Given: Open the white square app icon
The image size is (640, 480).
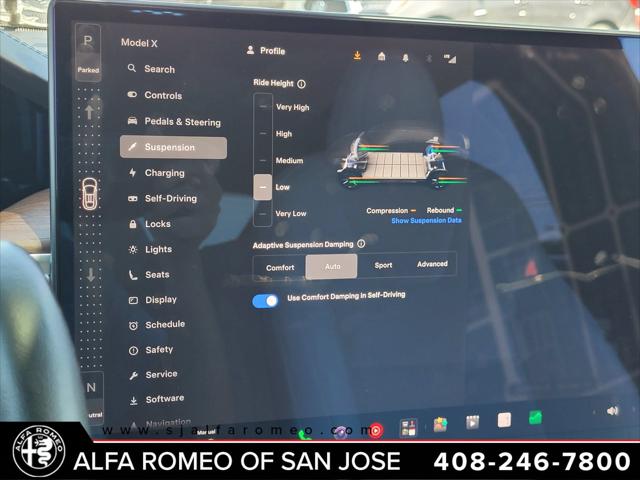Looking at the screenshot, I should click(x=504, y=420).
